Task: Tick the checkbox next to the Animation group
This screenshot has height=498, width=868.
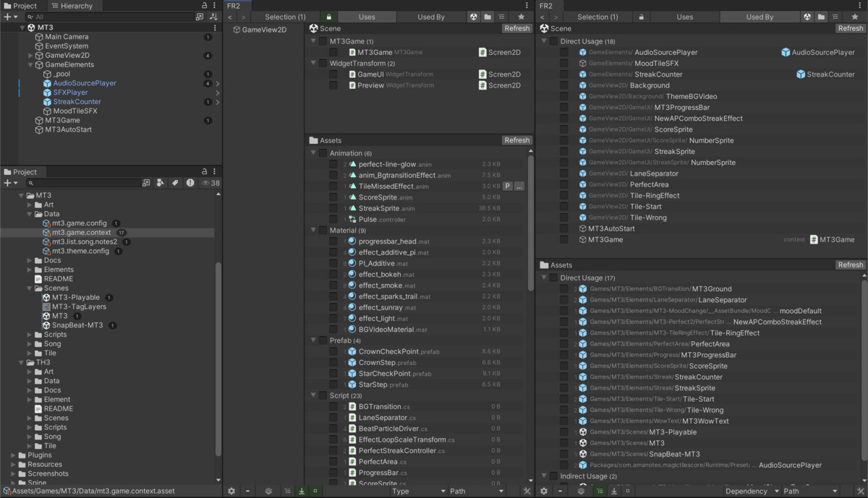Action: coord(323,153)
